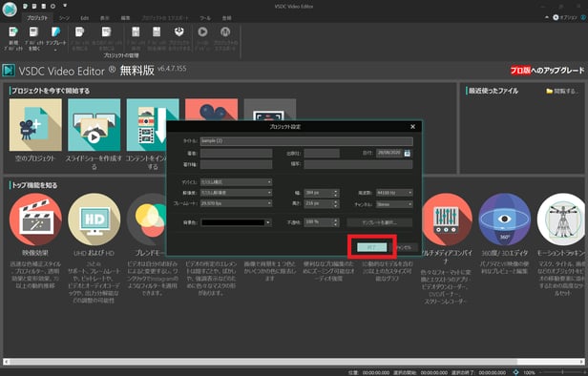Click the Motion Tracking Vitruvian figure icon
Screen dimensions: 588x376
561,219
